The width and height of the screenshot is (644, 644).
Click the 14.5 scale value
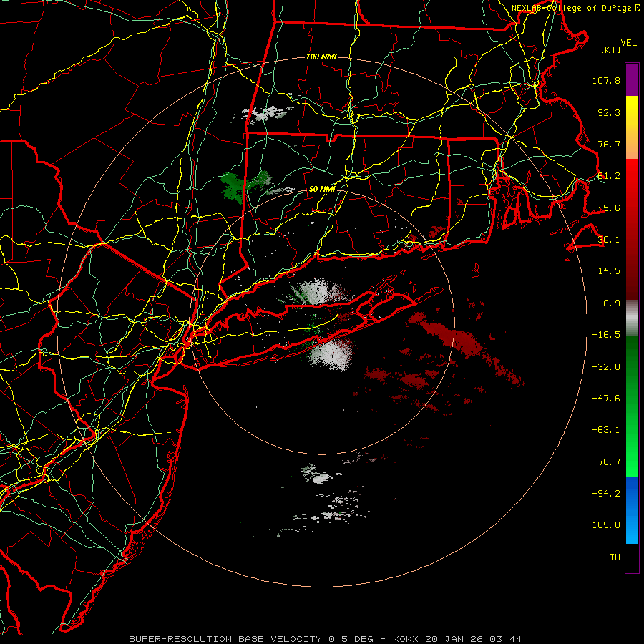pyautogui.click(x=609, y=271)
